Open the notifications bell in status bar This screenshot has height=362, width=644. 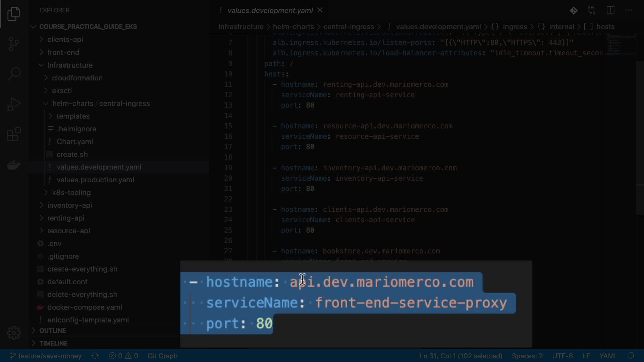coord(631,356)
